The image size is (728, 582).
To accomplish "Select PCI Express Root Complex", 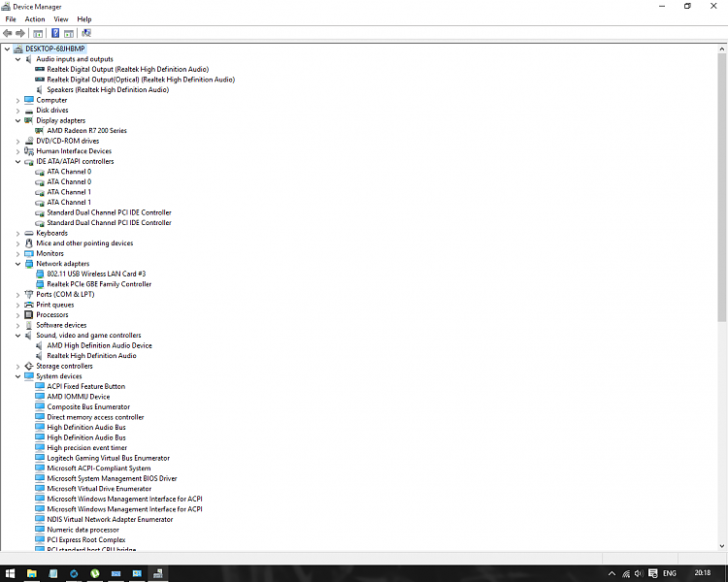I will [85, 539].
